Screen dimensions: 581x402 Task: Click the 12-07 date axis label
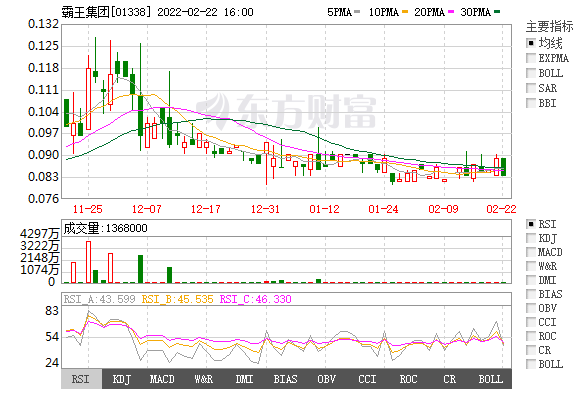tap(147, 209)
